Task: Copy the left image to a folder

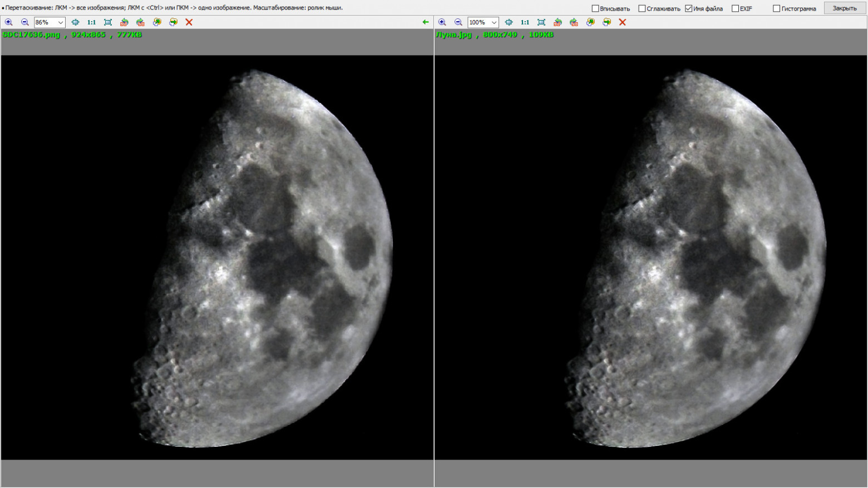Action: point(157,22)
